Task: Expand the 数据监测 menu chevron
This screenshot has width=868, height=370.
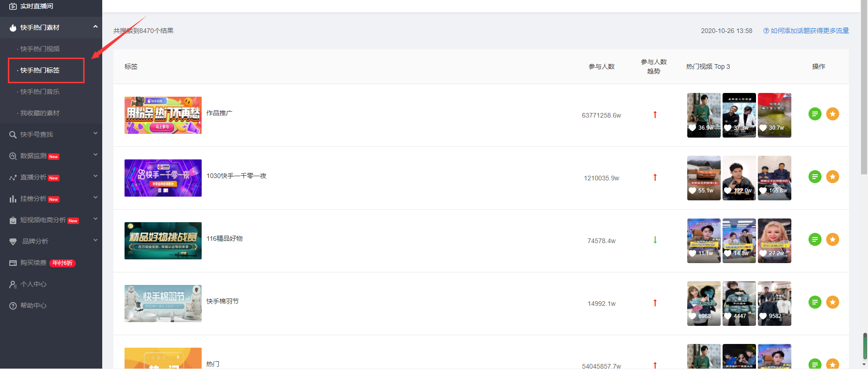Action: coord(95,155)
